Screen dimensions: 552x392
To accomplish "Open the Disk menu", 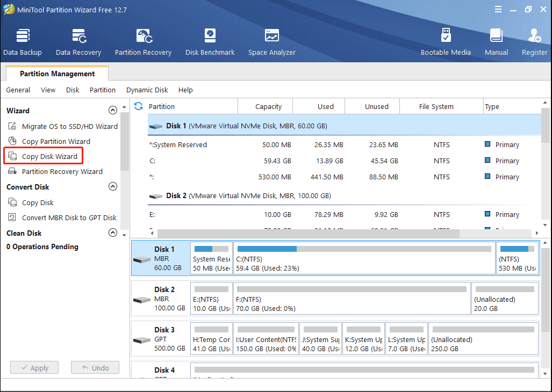I will tap(73, 90).
